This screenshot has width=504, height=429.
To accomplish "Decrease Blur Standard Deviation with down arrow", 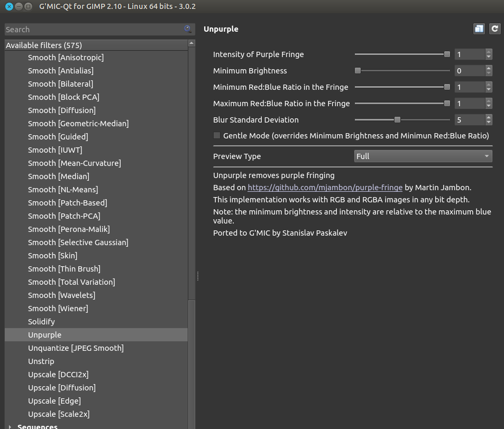I will (x=489, y=123).
